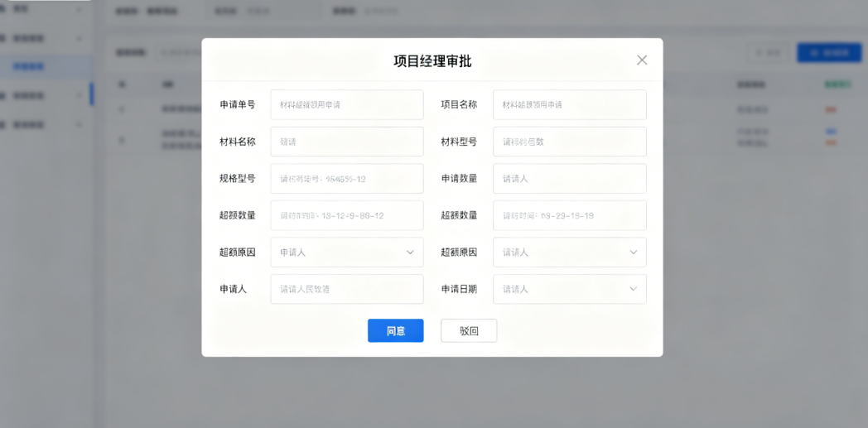Click the 材料名称 field label
Image resolution: width=868 pixels, height=428 pixels.
click(238, 142)
